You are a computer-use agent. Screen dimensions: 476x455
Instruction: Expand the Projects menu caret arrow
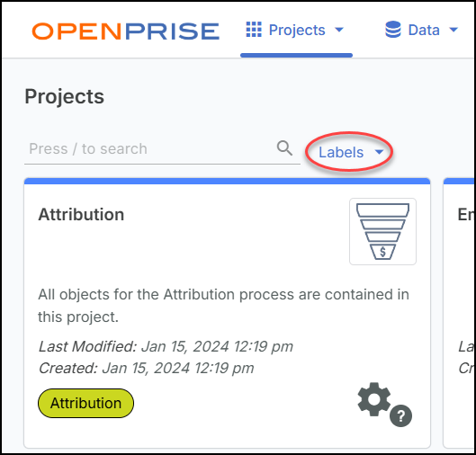tap(339, 30)
